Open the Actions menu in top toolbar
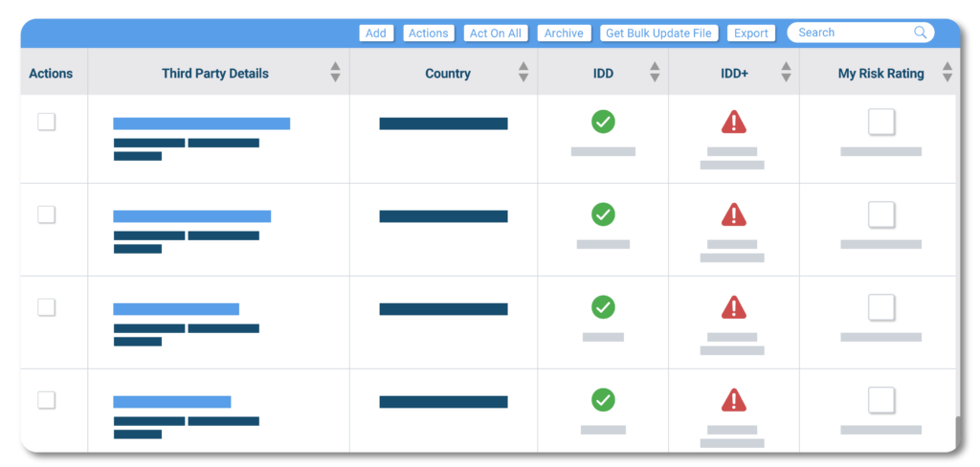This screenshot has width=980, height=467. 428,33
